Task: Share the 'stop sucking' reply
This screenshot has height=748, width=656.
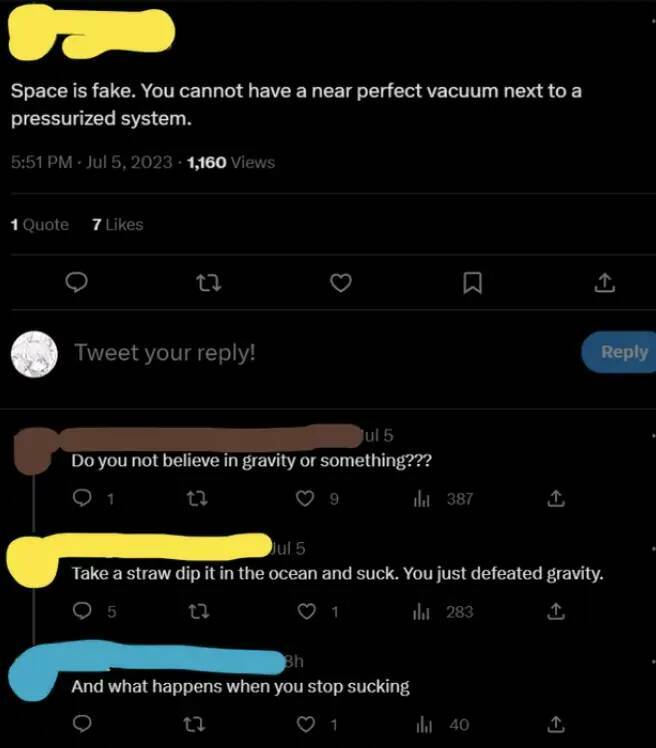Action: [557, 723]
